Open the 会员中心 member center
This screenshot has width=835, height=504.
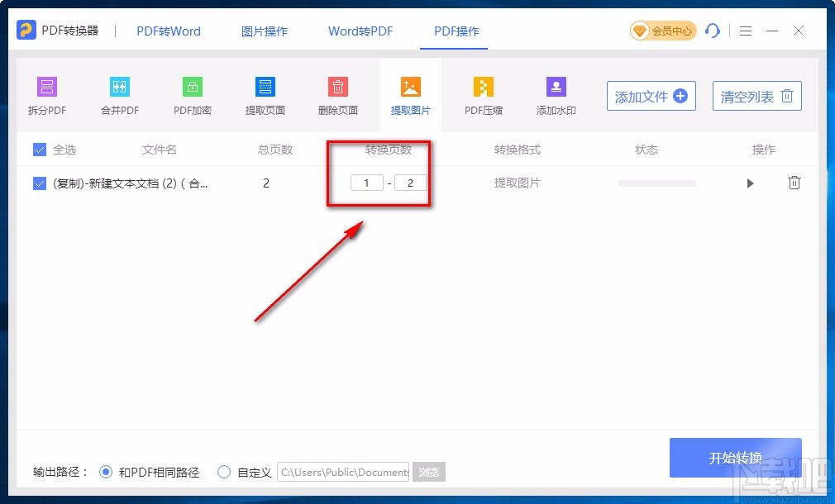point(662,31)
